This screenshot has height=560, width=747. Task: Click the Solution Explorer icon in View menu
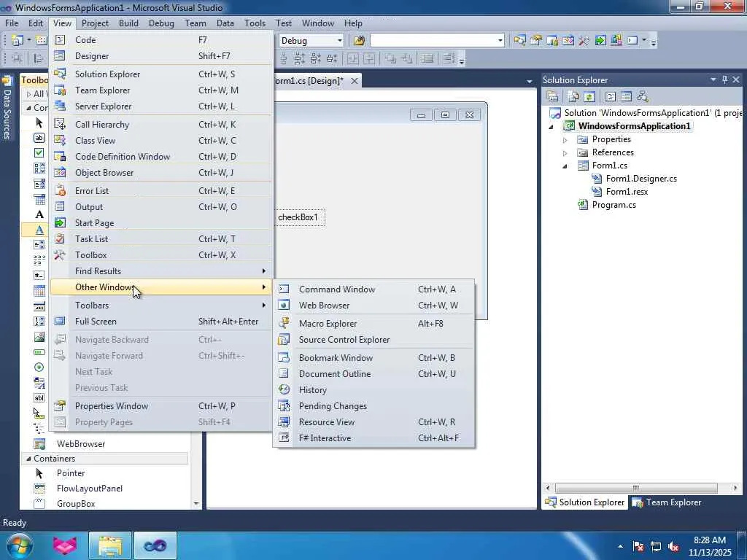[x=60, y=74]
